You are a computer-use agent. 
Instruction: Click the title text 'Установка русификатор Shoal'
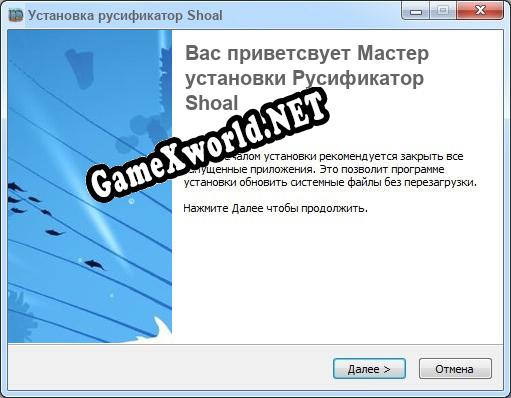click(125, 16)
